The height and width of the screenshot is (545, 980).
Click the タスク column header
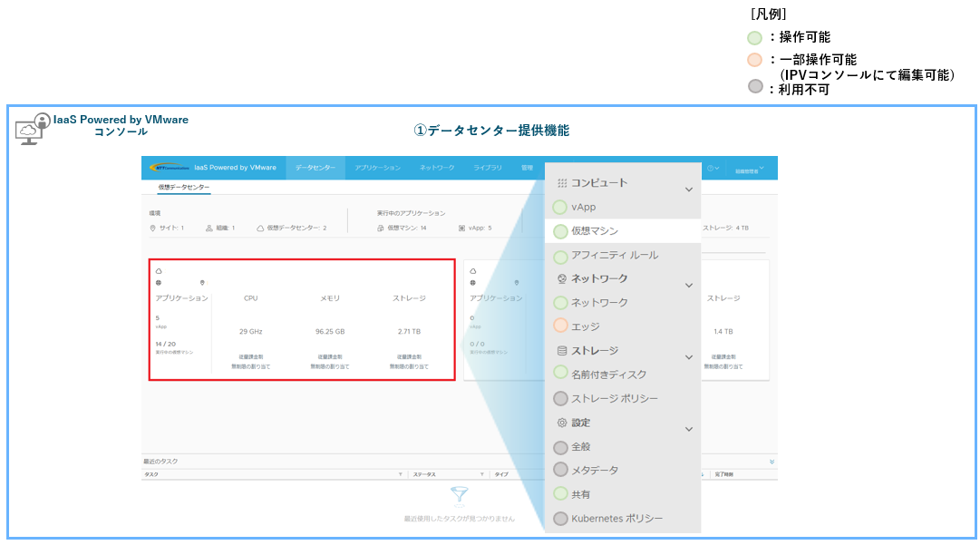point(151,475)
